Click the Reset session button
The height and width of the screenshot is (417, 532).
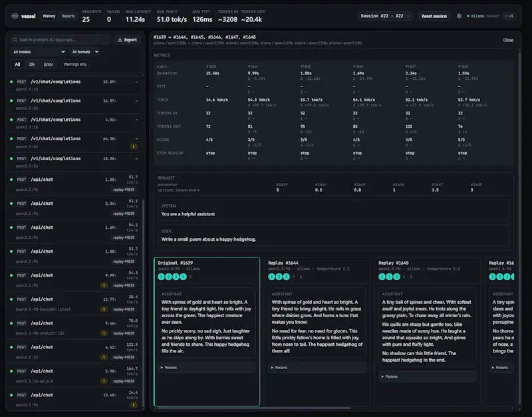click(434, 16)
